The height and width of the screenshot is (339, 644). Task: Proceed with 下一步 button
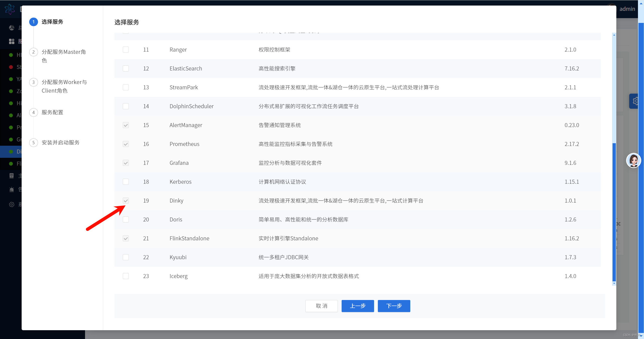394,306
